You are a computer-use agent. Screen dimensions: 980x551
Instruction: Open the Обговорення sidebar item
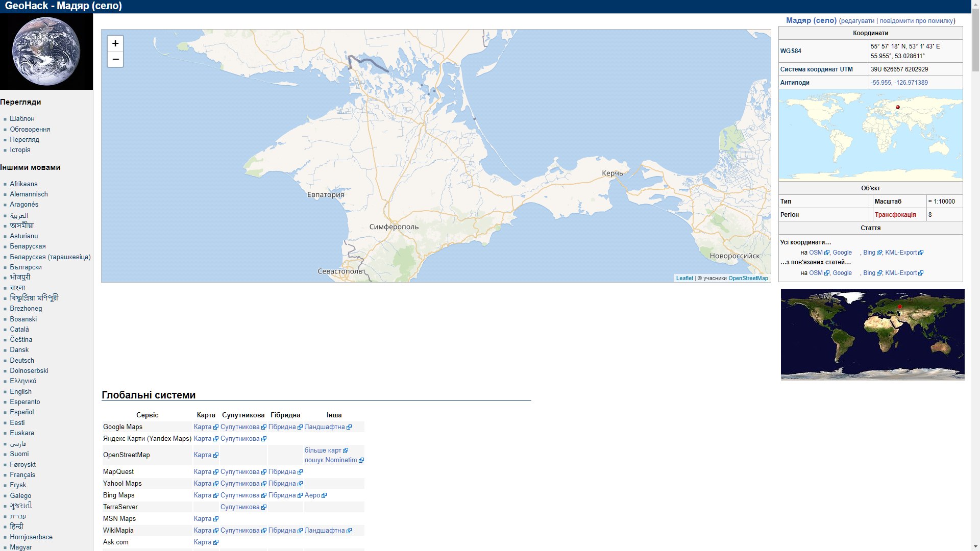[30, 129]
